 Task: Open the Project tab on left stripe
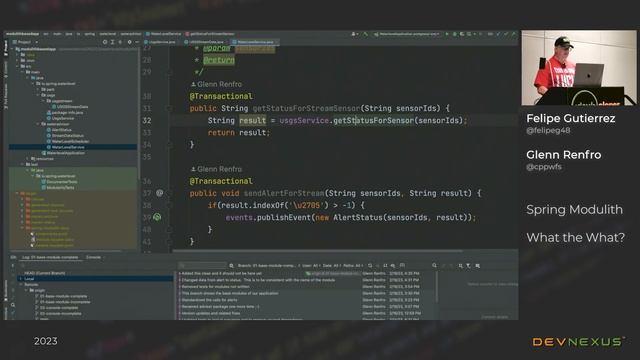6,48
